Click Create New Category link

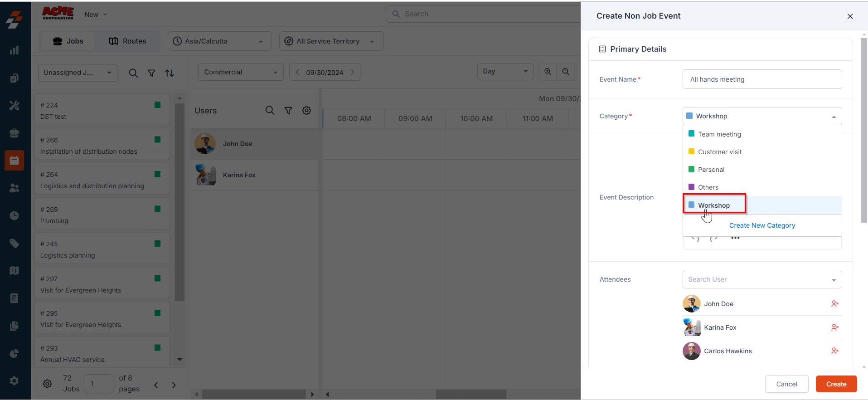tap(762, 225)
